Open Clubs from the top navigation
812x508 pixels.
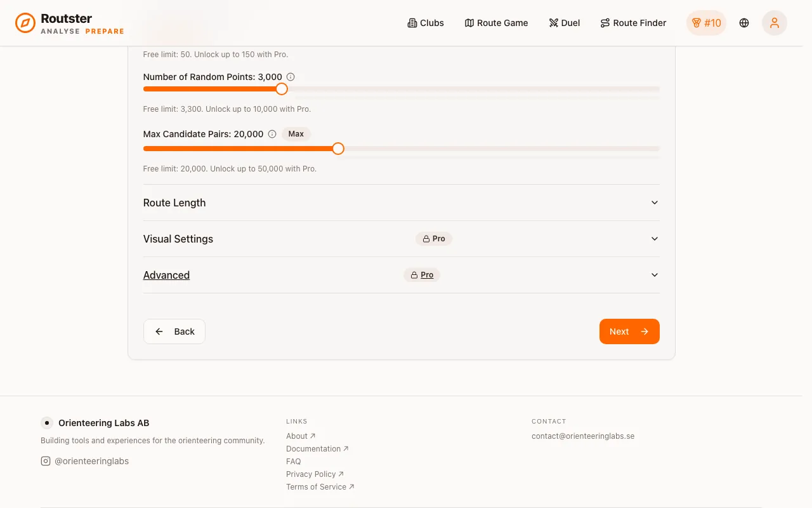point(426,23)
